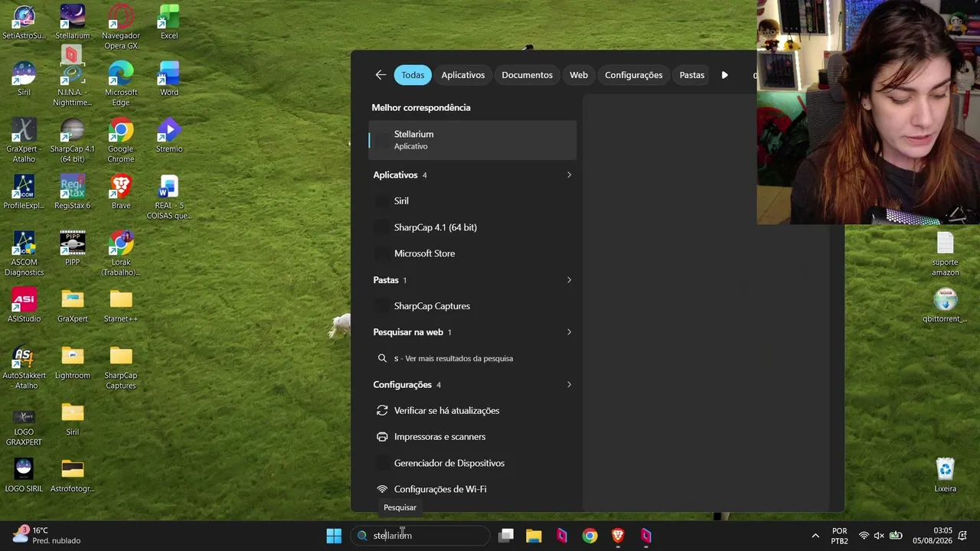Switch to the Aplicativos filter tab

(463, 75)
